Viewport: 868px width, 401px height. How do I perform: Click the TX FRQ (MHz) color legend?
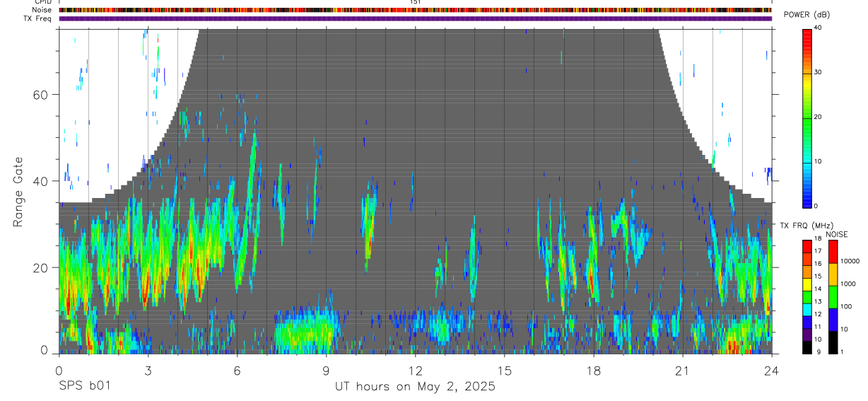pos(807,297)
